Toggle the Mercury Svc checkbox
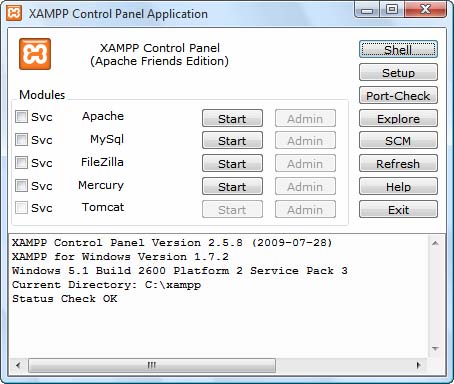This screenshot has height=384, width=454. coord(21,185)
